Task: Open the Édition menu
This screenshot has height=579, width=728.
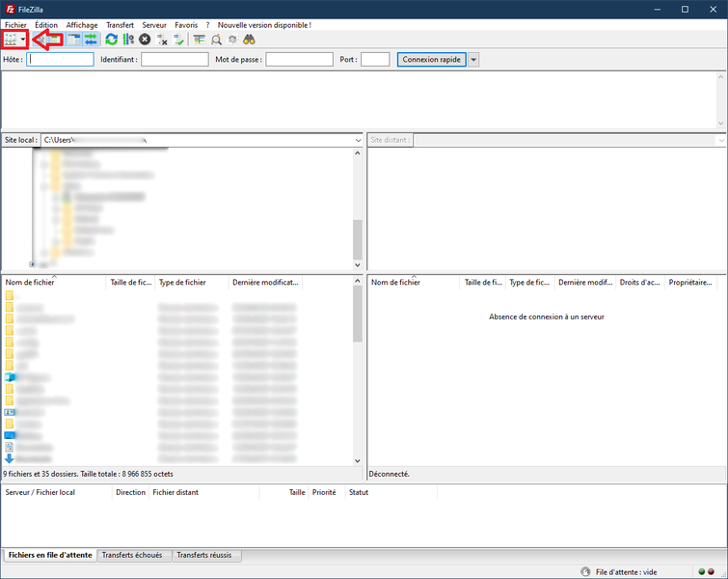Action: [x=46, y=25]
